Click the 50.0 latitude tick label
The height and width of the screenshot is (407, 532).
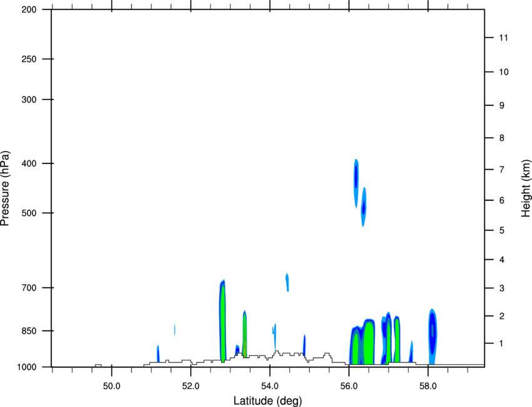tap(111, 386)
